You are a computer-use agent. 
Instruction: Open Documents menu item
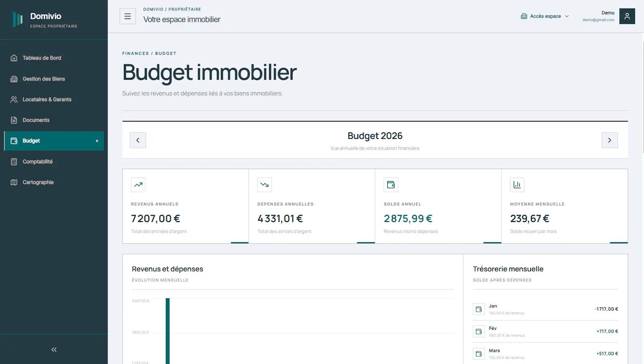point(54,120)
